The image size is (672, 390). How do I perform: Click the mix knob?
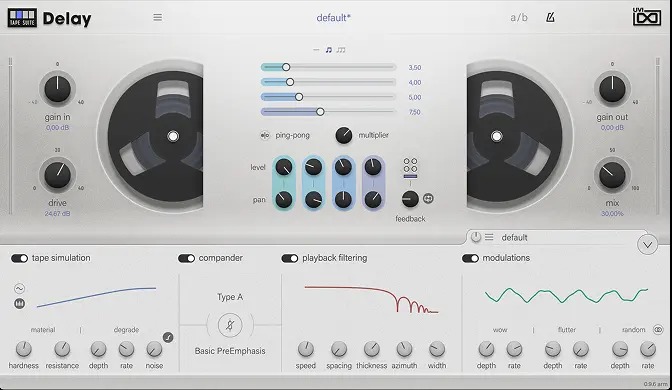612,175
